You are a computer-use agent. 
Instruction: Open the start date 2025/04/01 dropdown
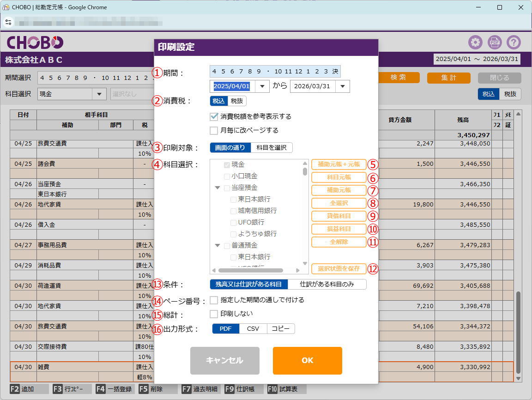click(262, 86)
